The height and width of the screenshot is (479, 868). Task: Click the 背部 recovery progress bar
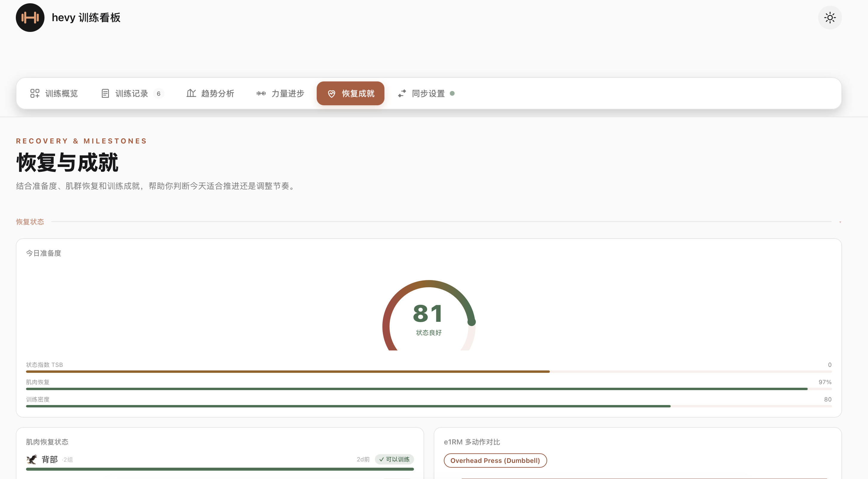click(220, 469)
